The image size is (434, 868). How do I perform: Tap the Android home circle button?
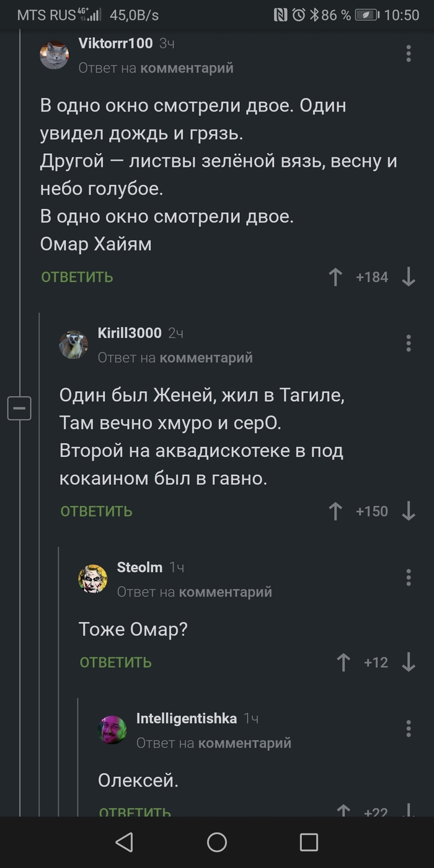(x=217, y=842)
